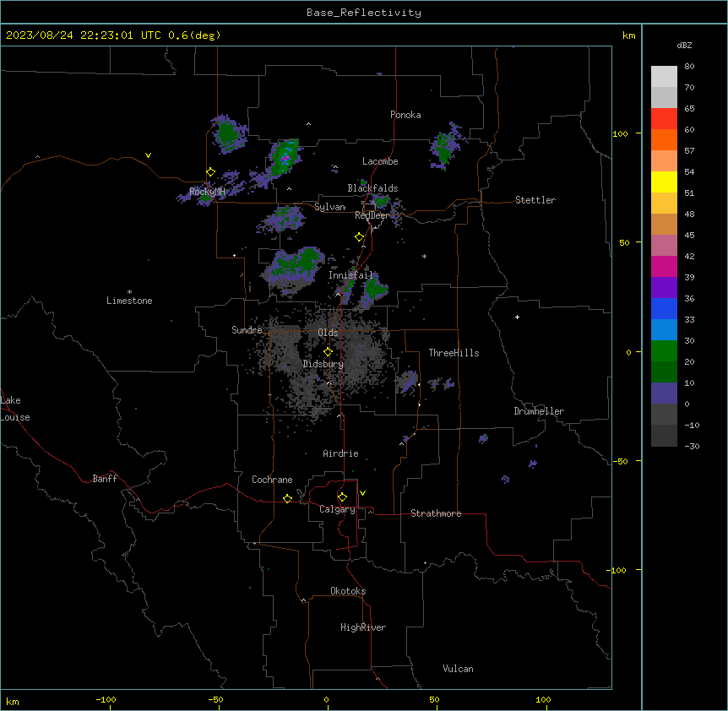Click the Stettler label
This screenshot has width=728, height=711.
coord(535,200)
